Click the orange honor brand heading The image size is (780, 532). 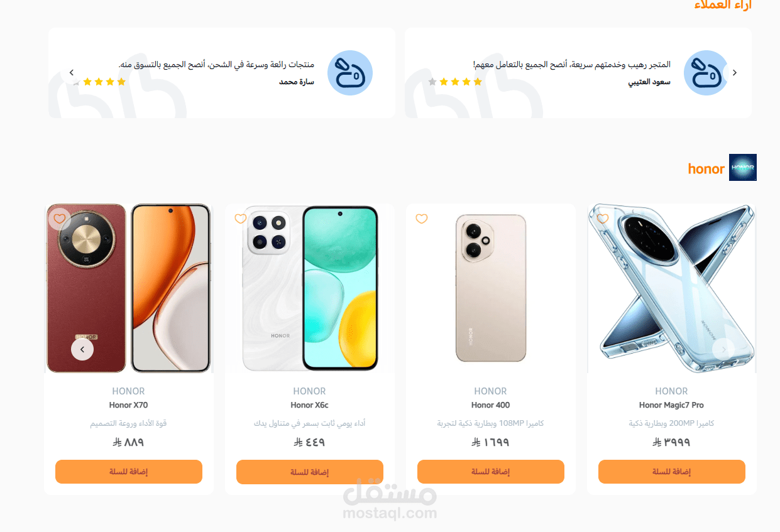tap(706, 168)
